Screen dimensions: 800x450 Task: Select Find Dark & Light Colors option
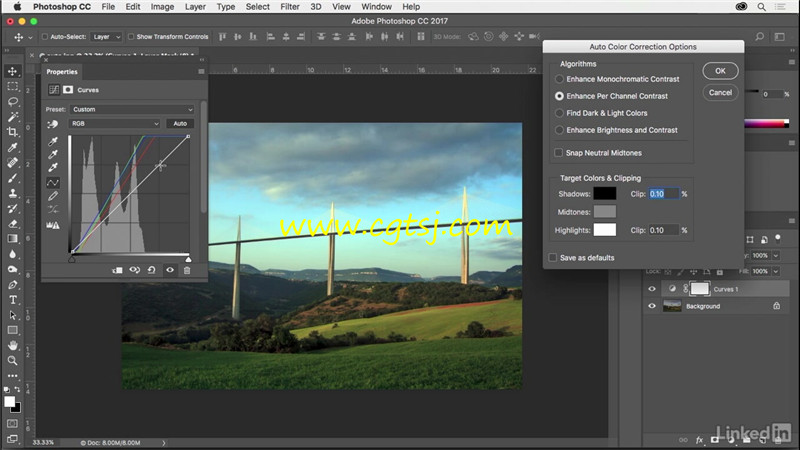point(559,113)
